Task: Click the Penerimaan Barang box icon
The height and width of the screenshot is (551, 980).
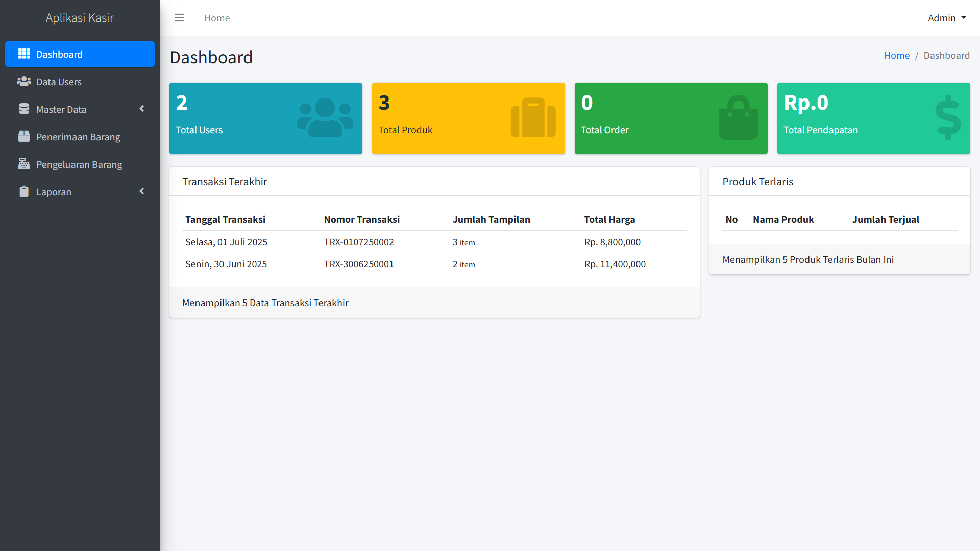Action: click(x=24, y=137)
